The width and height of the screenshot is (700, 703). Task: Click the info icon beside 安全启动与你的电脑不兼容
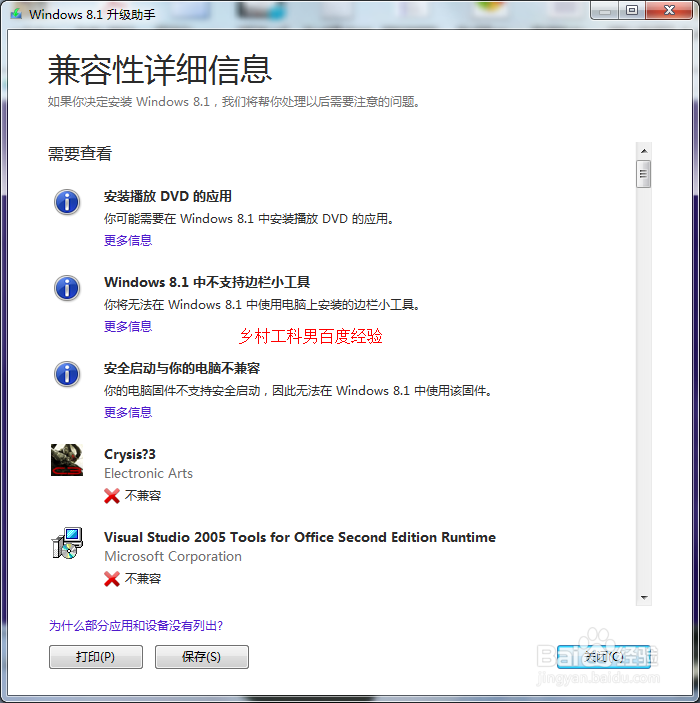(67, 374)
